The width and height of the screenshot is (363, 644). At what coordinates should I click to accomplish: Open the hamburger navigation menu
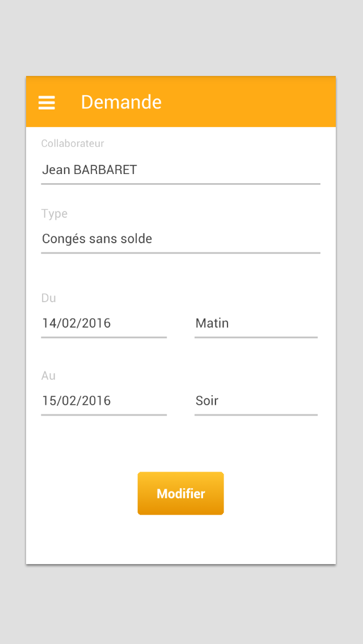(x=47, y=102)
